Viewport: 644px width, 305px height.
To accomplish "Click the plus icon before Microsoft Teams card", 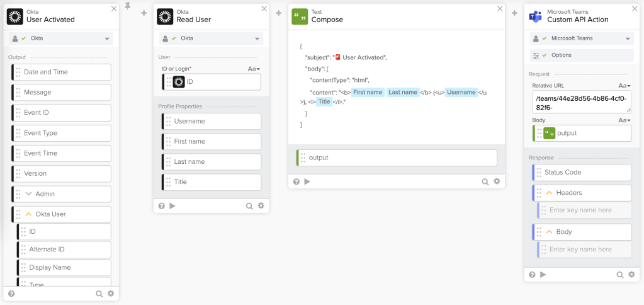I will 514,13.
